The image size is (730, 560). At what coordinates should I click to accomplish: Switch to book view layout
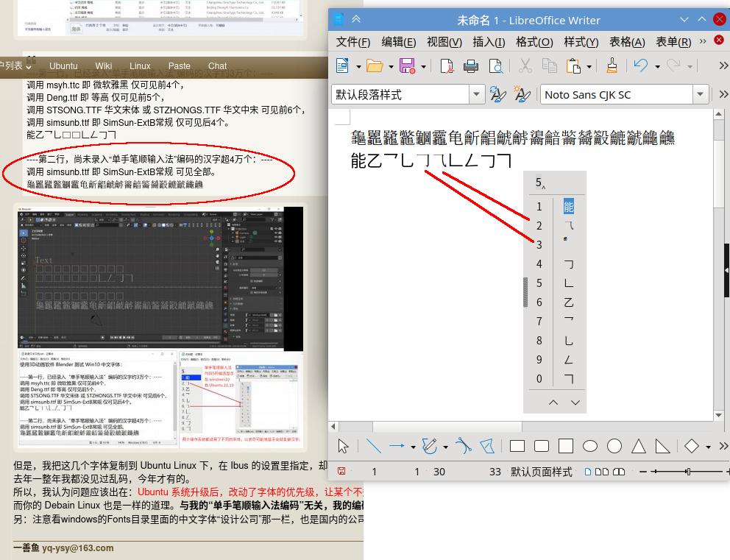[619, 472]
